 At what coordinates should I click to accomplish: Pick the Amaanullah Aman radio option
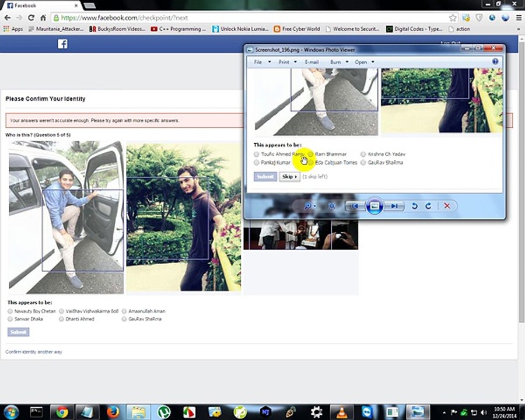tap(124, 311)
